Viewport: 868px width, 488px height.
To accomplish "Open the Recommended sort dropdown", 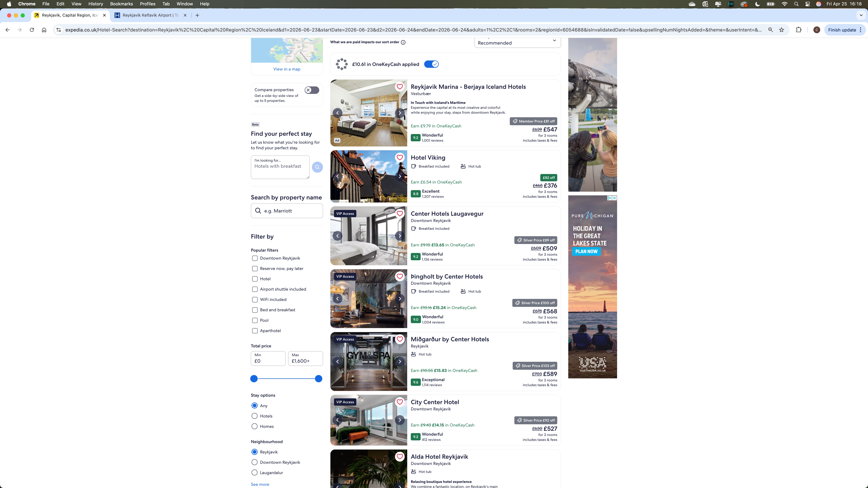I will (517, 42).
